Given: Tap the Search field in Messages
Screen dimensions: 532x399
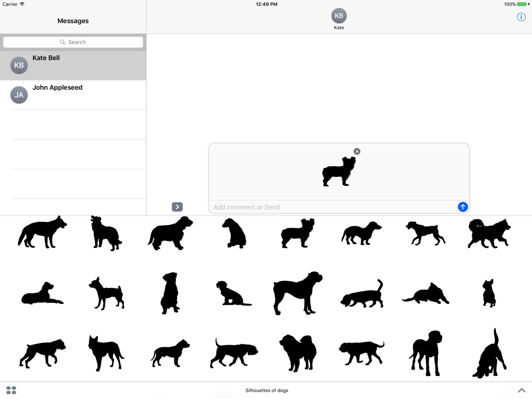Looking at the screenshot, I should point(73,42).
